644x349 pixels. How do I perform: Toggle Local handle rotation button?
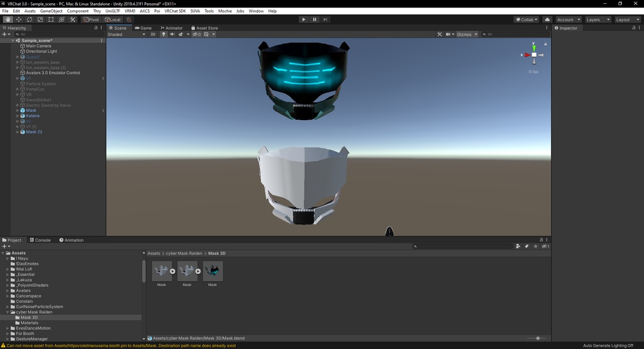[113, 19]
